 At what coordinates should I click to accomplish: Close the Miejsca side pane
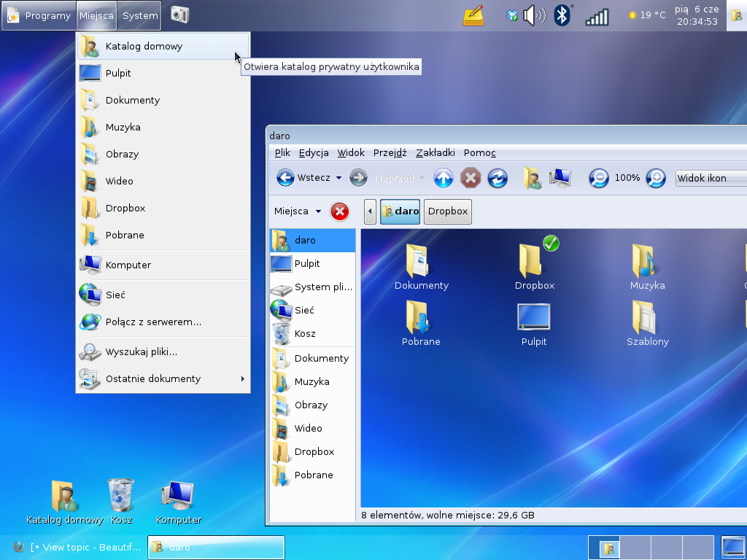click(x=340, y=211)
